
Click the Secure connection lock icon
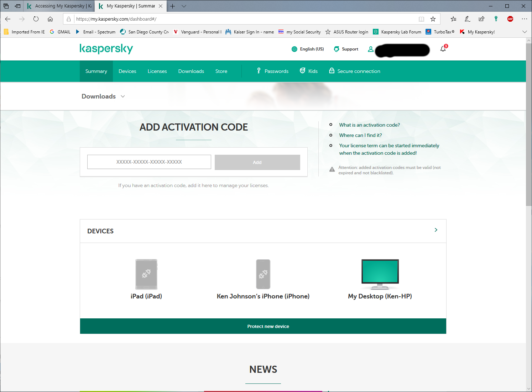pos(332,71)
